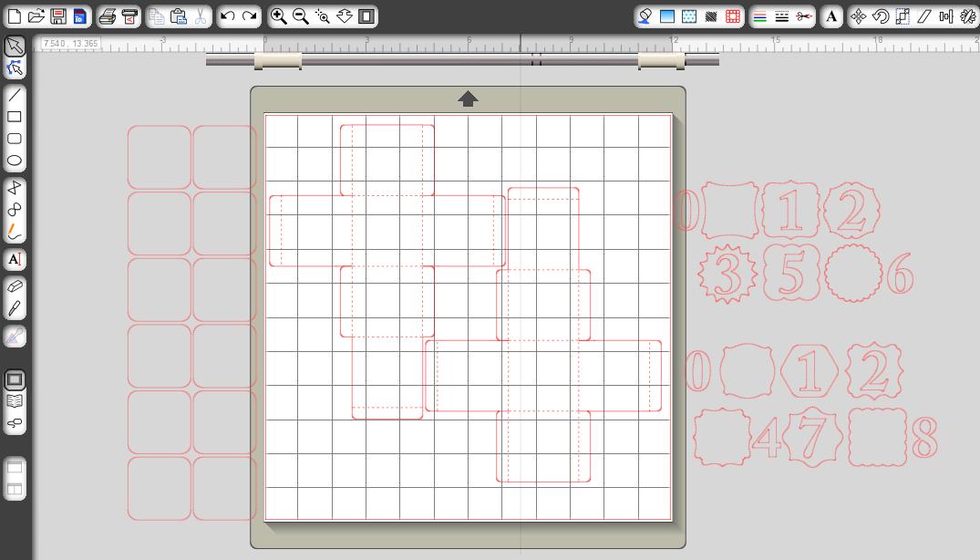Select the Freehand draw tool
Viewport: 980px width, 560px height.
coord(15,232)
